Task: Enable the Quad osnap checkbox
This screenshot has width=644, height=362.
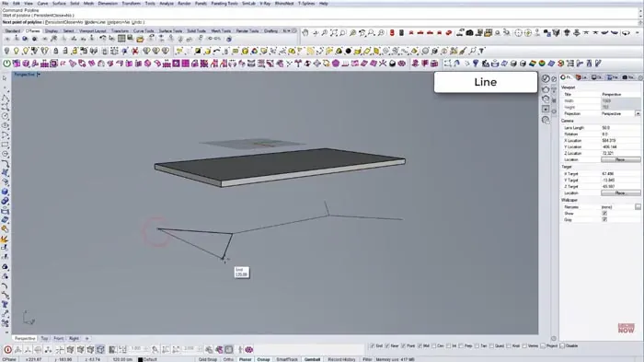Action: [x=492, y=346]
